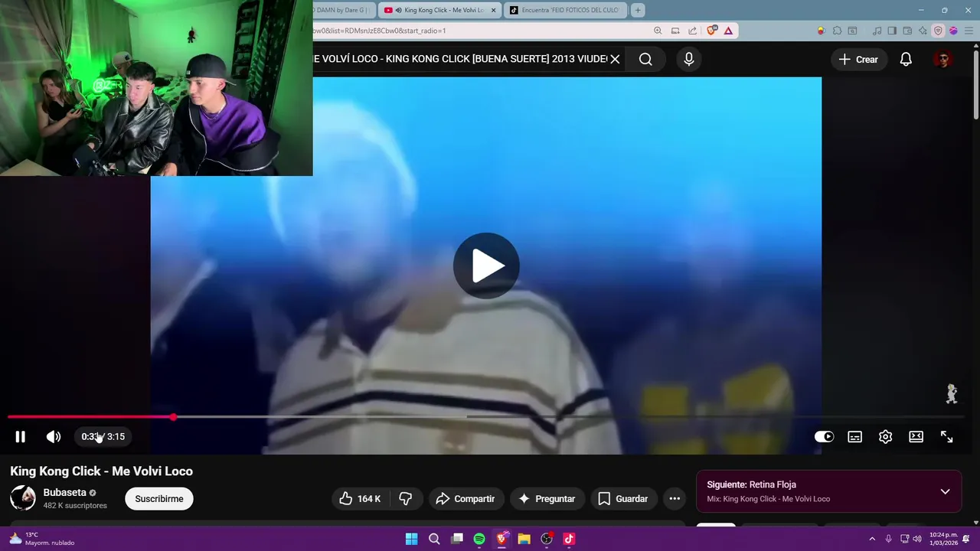Click the tab search icon in toolbar
Image resolution: width=980 pixels, height=551 pixels.
tap(852, 31)
